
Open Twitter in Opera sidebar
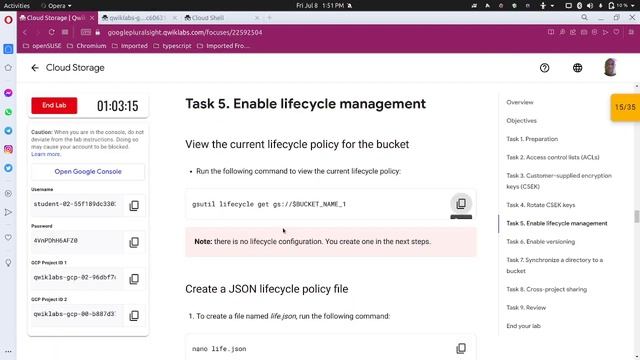8,168
